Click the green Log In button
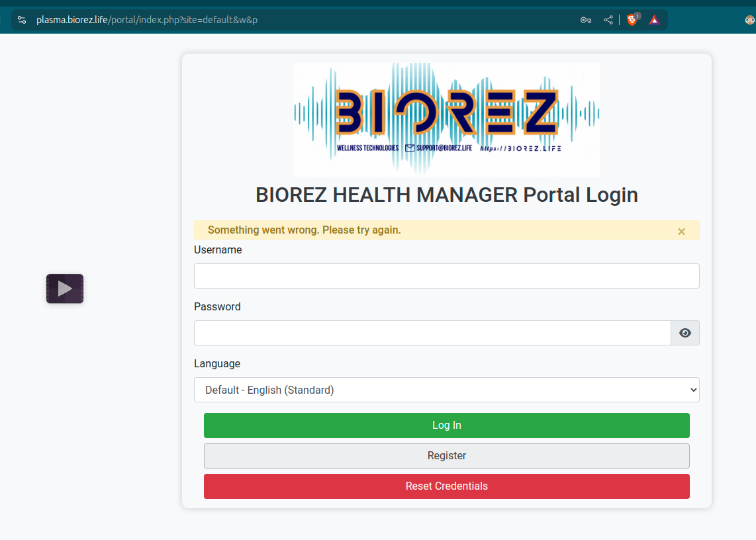Screen dimensions: 756x540 pyautogui.click(x=446, y=426)
